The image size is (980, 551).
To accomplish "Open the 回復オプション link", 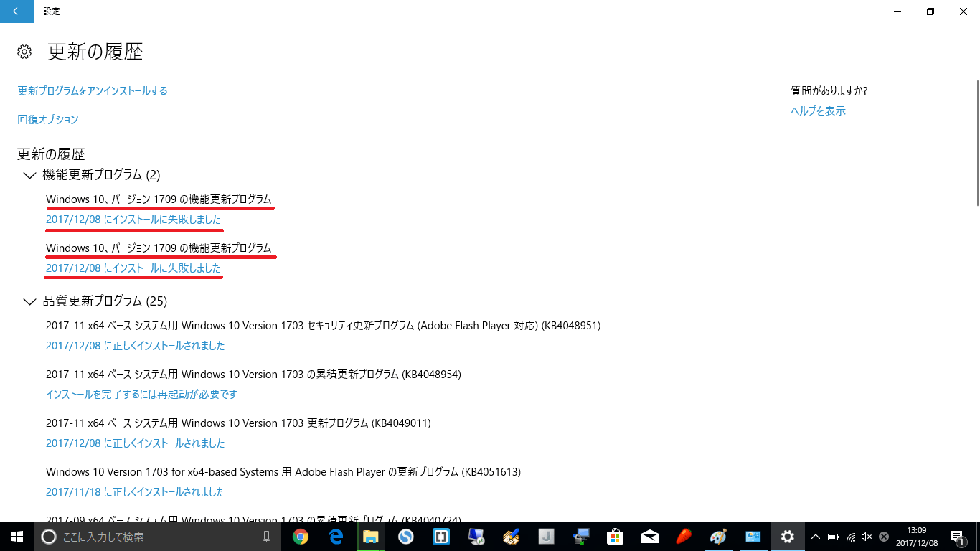I will coord(48,120).
